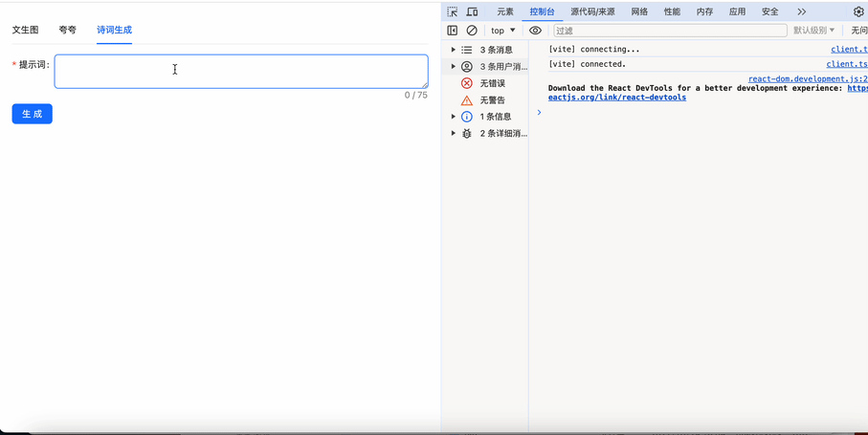Image resolution: width=868 pixels, height=435 pixels.
Task: Expand the 3 条用户消息 row
Action: click(x=454, y=67)
